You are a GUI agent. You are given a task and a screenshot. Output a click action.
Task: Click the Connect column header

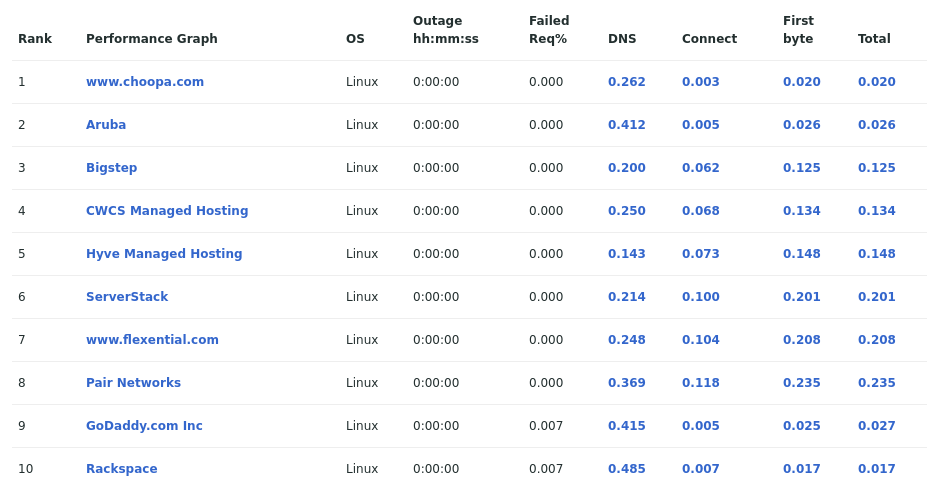[x=710, y=39]
